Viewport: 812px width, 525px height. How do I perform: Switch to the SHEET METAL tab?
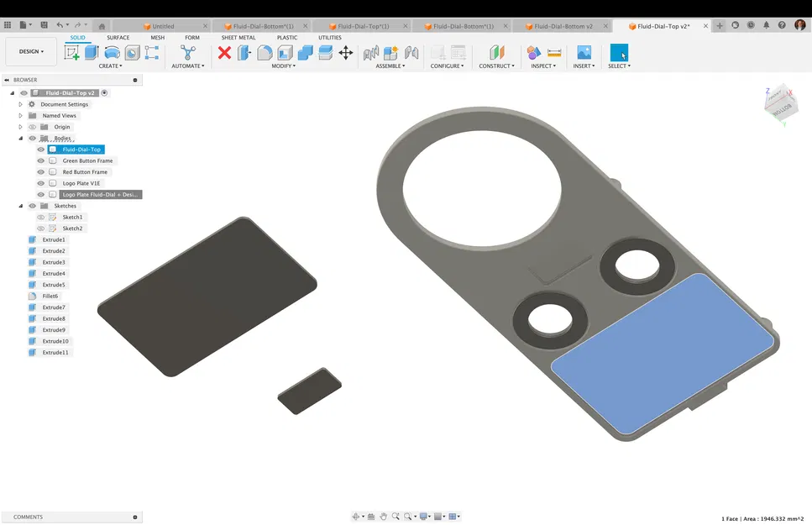pyautogui.click(x=238, y=37)
